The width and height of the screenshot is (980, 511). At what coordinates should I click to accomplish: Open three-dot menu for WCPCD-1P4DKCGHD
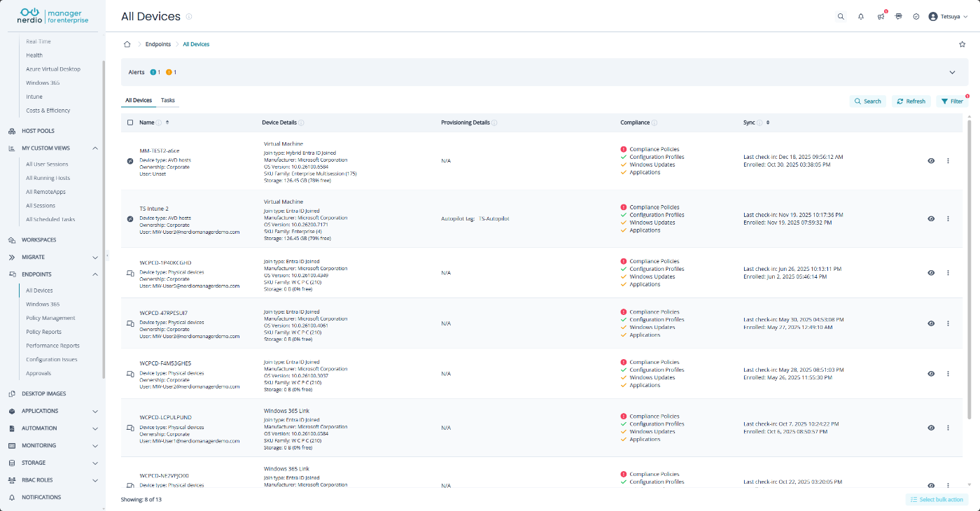pyautogui.click(x=948, y=273)
